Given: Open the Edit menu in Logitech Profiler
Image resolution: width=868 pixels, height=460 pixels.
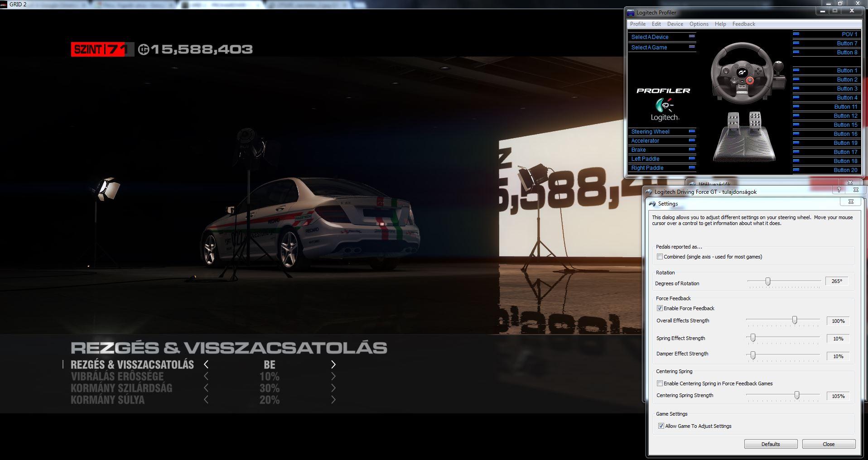Looking at the screenshot, I should [656, 24].
